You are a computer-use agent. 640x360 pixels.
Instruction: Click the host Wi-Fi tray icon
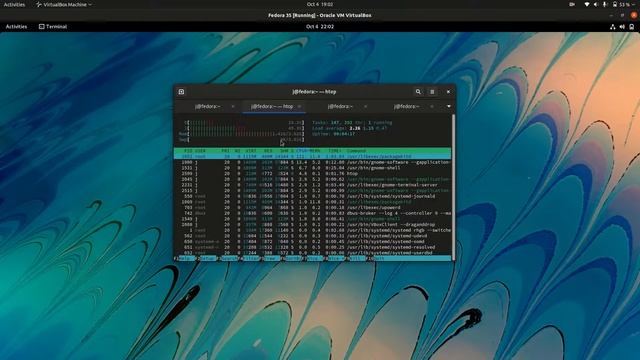click(x=587, y=4)
